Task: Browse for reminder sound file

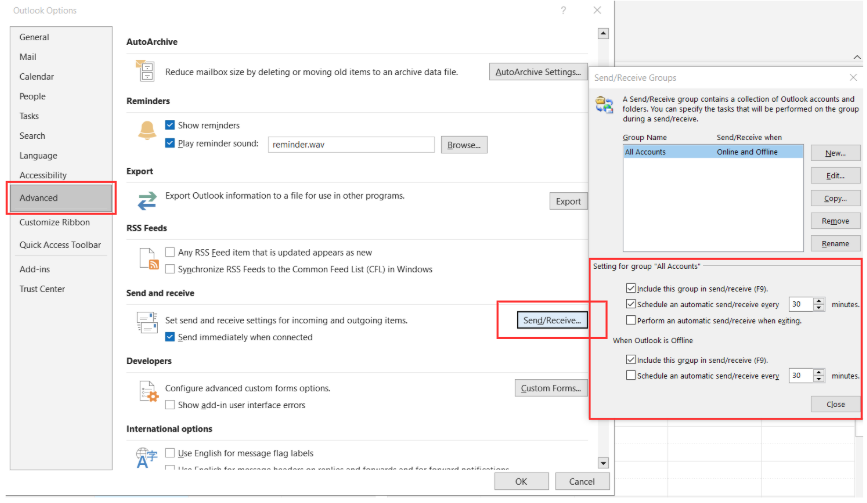Action: click(x=464, y=145)
